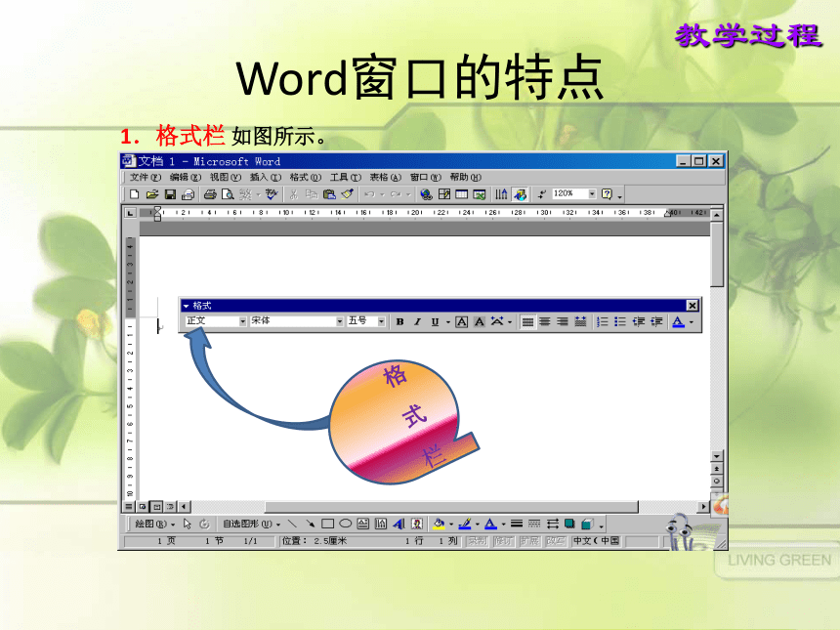Screen dimensions: 840x630
Task: Toggle center alignment in the format bar
Action: 545,321
